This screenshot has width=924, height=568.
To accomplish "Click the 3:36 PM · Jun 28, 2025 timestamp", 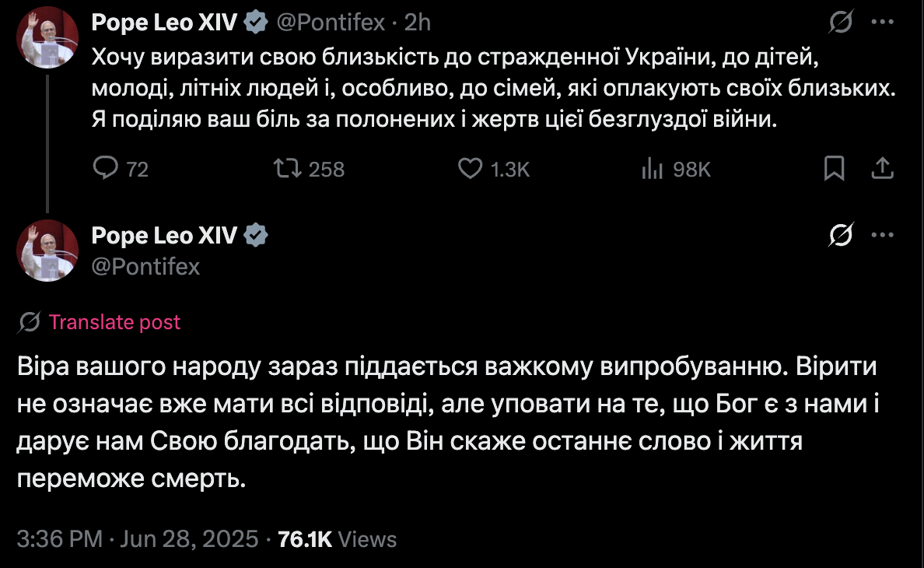I will pyautogui.click(x=137, y=539).
